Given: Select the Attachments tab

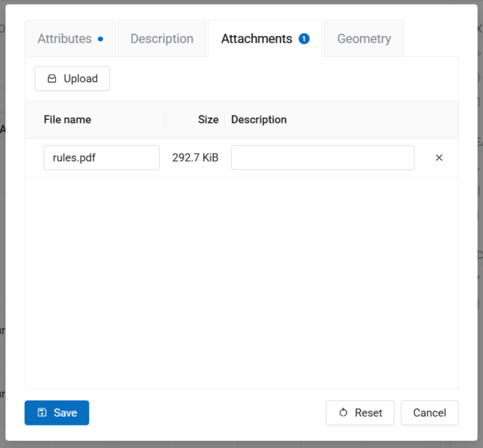Looking at the screenshot, I should [257, 39].
